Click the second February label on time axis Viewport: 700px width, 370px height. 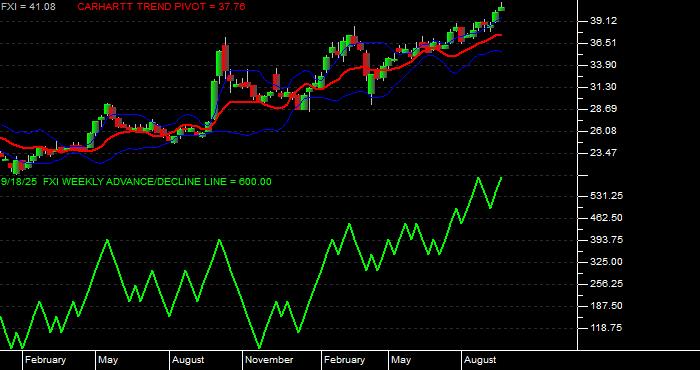(x=345, y=360)
